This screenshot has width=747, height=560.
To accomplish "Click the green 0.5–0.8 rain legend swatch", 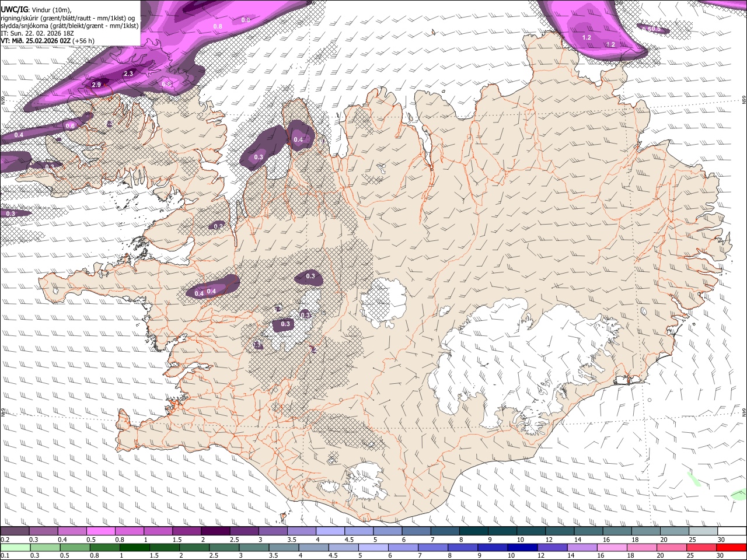I will [75, 547].
